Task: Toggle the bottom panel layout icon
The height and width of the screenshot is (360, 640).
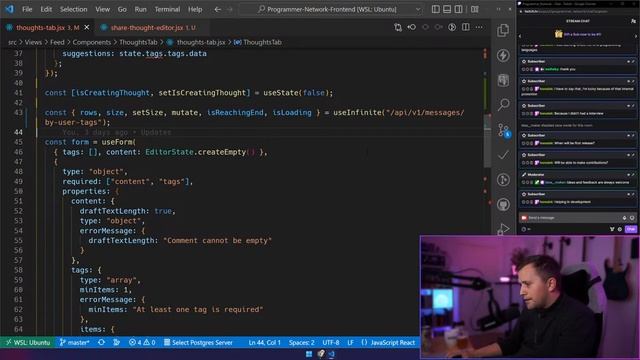Action: 447,9
